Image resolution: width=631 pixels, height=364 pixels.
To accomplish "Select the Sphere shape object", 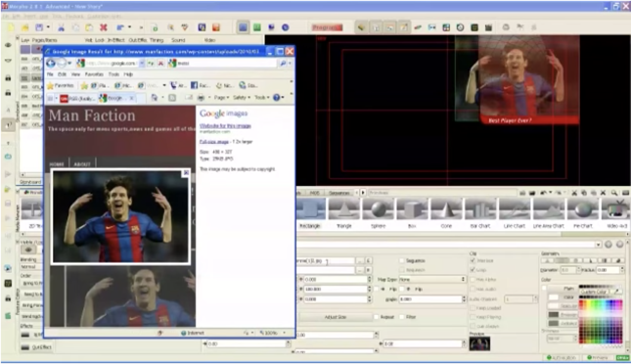I will point(378,213).
